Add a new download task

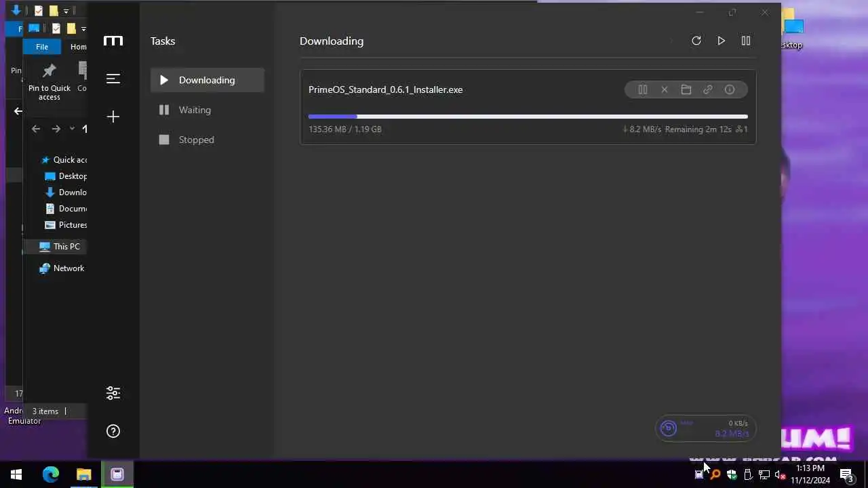coord(113,117)
